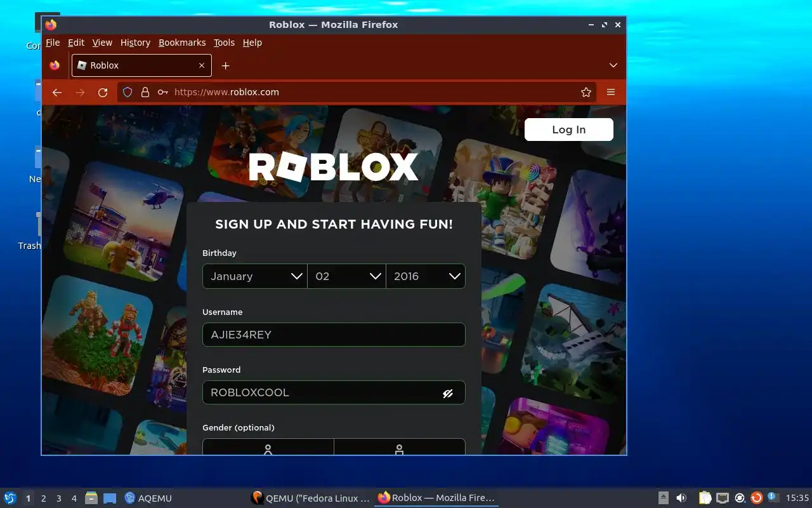
Task: Open the birthday month dropdown showing January
Action: (255, 276)
